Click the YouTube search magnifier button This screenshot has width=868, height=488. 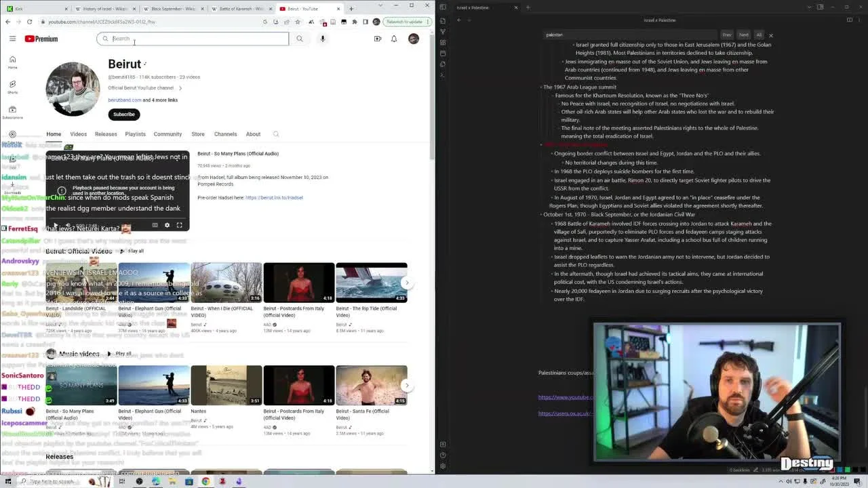[299, 39]
